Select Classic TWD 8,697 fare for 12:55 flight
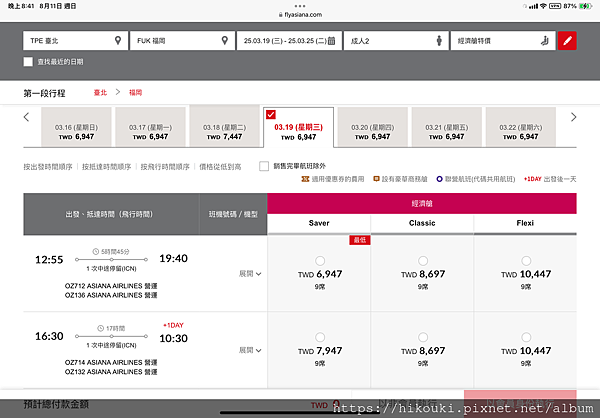600x418 pixels. pos(422,261)
